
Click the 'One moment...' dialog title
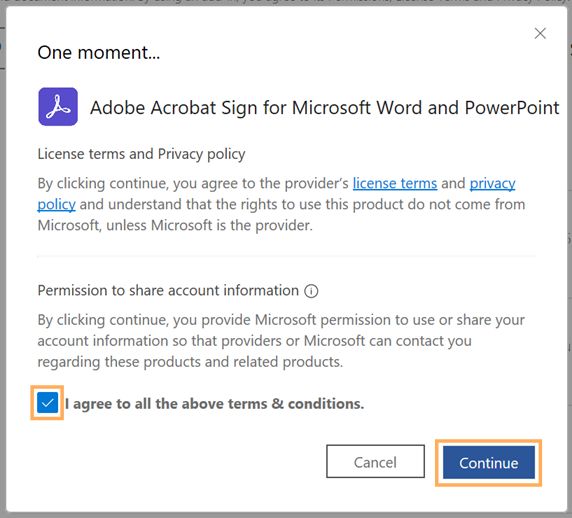tap(99, 53)
